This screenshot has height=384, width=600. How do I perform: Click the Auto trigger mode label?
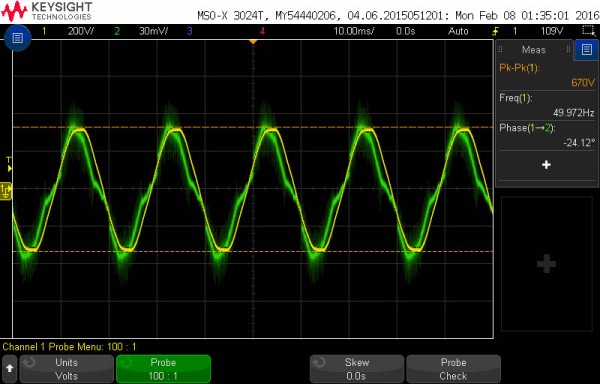[x=458, y=31]
